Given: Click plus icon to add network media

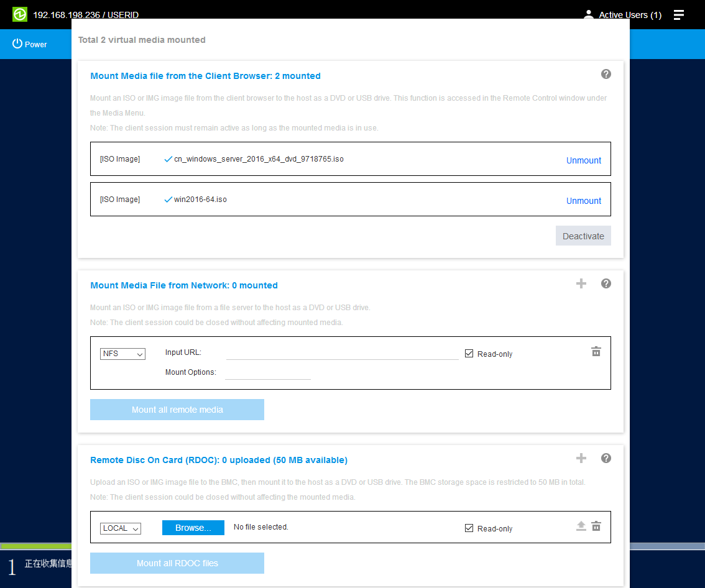Looking at the screenshot, I should [581, 283].
